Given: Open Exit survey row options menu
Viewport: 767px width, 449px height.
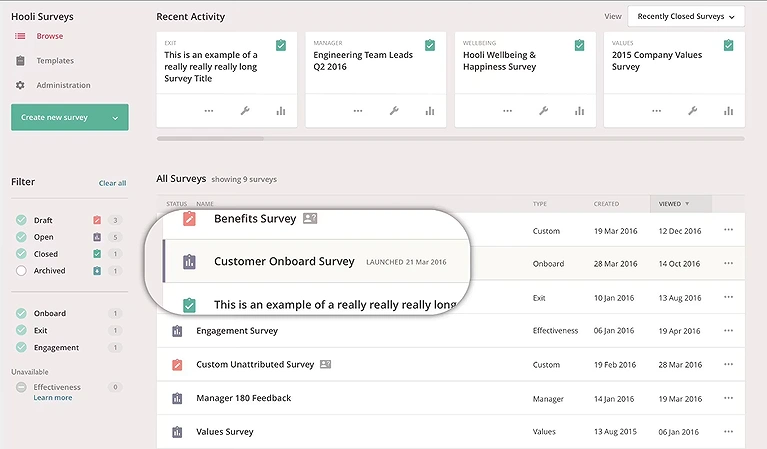Looking at the screenshot, I should pyautogui.click(x=728, y=297).
